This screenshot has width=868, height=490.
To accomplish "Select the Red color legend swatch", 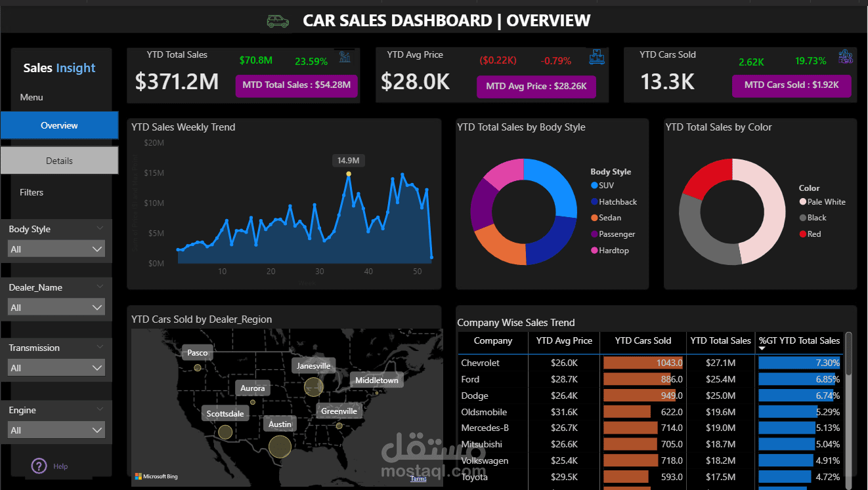I will click(802, 234).
